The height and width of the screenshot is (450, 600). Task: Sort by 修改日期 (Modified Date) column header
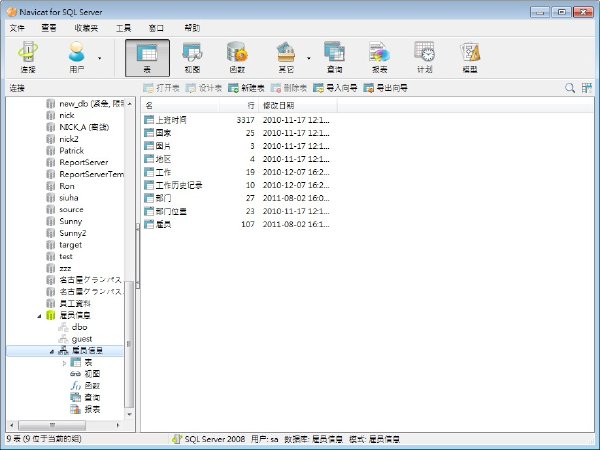coord(298,105)
